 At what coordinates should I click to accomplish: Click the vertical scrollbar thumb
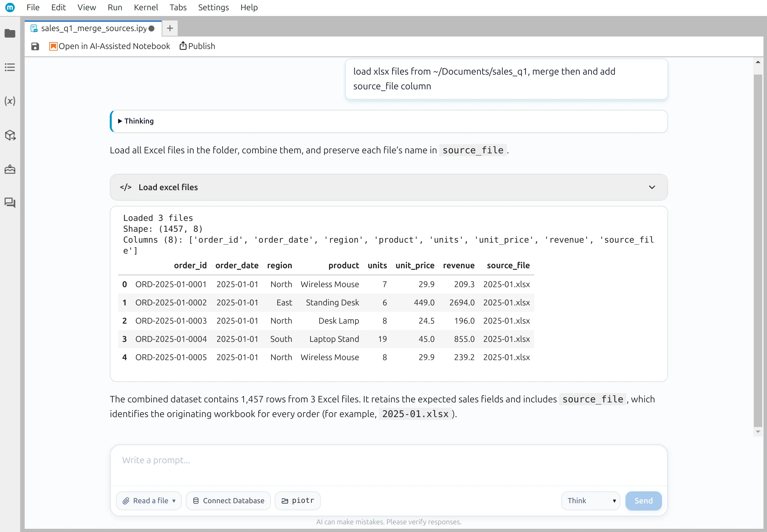point(758,250)
